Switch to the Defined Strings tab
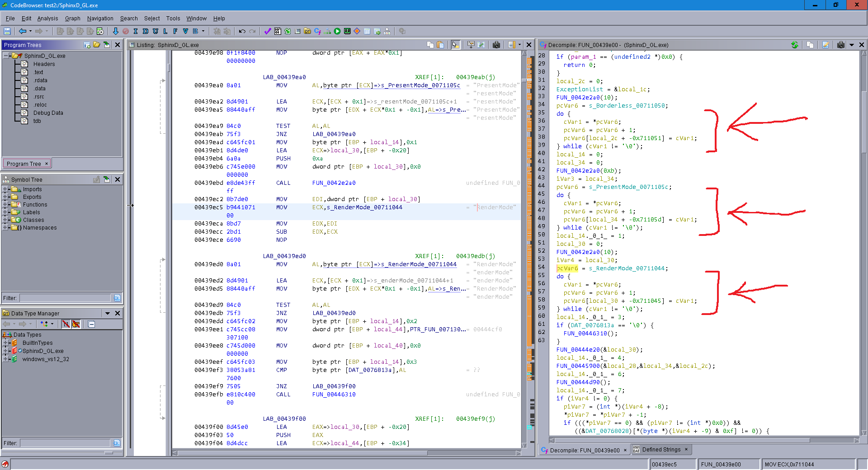 click(660, 450)
